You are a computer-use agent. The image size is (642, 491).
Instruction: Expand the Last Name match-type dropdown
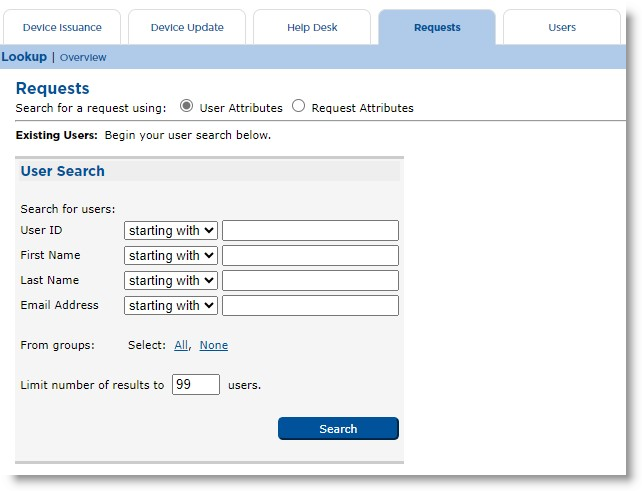(x=171, y=281)
